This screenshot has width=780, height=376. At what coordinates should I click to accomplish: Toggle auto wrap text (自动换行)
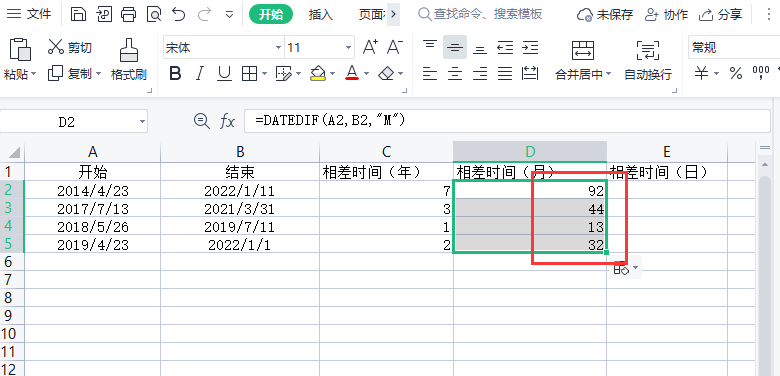[648, 60]
